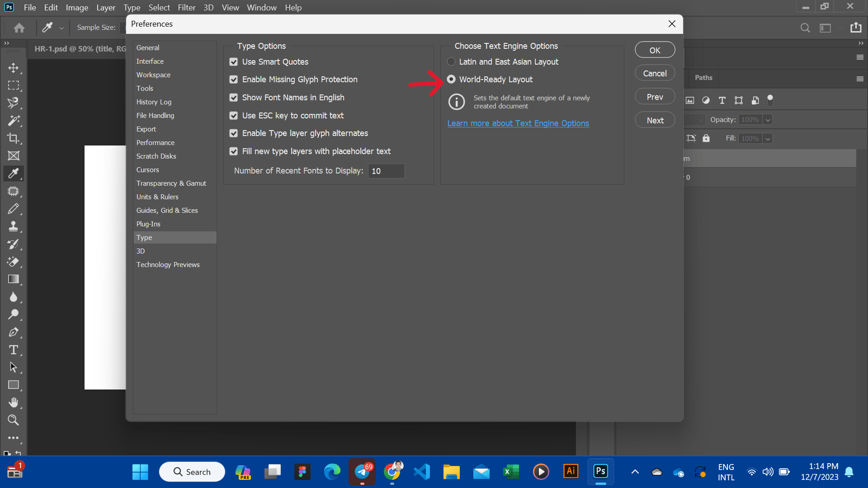The image size is (868, 488).
Task: Select the Horizontal Type tool
Action: click(x=14, y=350)
